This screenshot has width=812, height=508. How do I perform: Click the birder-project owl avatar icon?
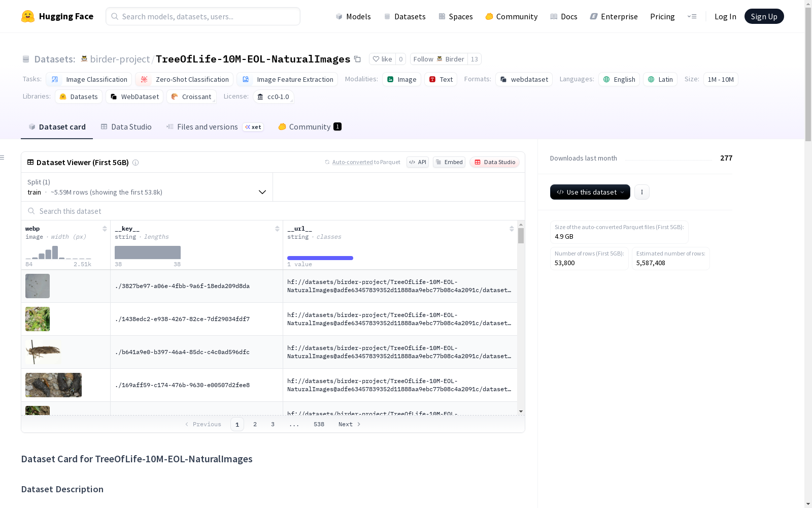84,59
